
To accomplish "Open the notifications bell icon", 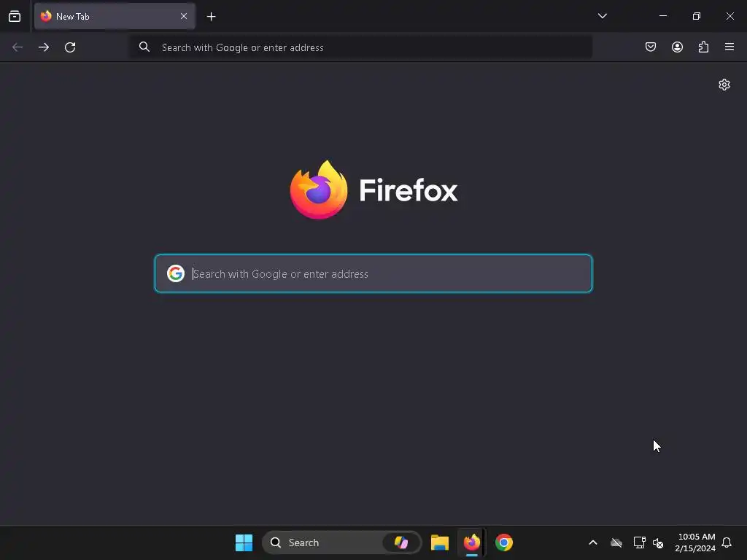I will pos(727,542).
